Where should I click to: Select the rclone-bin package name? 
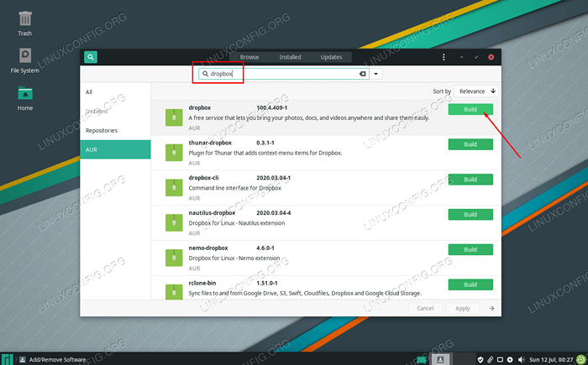point(202,283)
